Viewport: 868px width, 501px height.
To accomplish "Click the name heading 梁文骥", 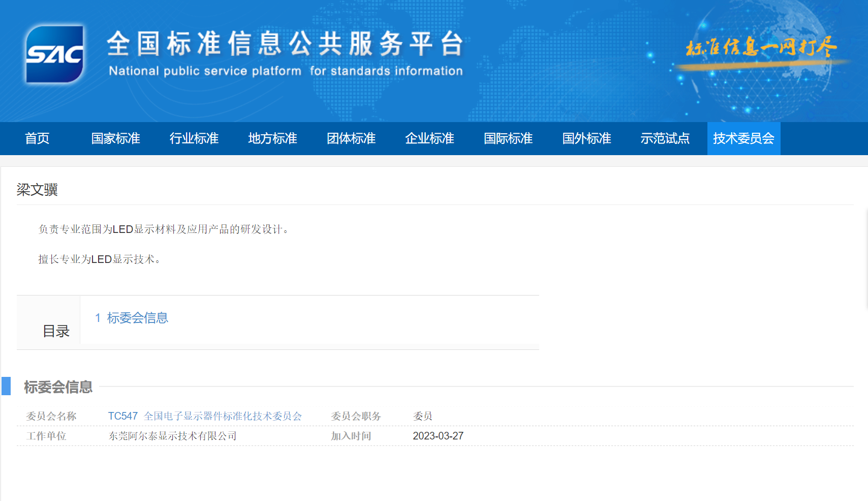I will click(x=37, y=190).
